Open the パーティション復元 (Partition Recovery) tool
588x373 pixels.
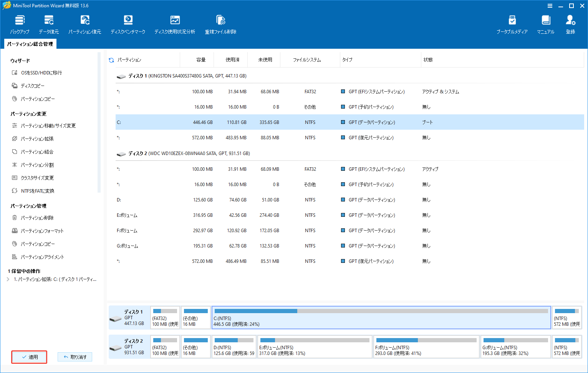84,24
